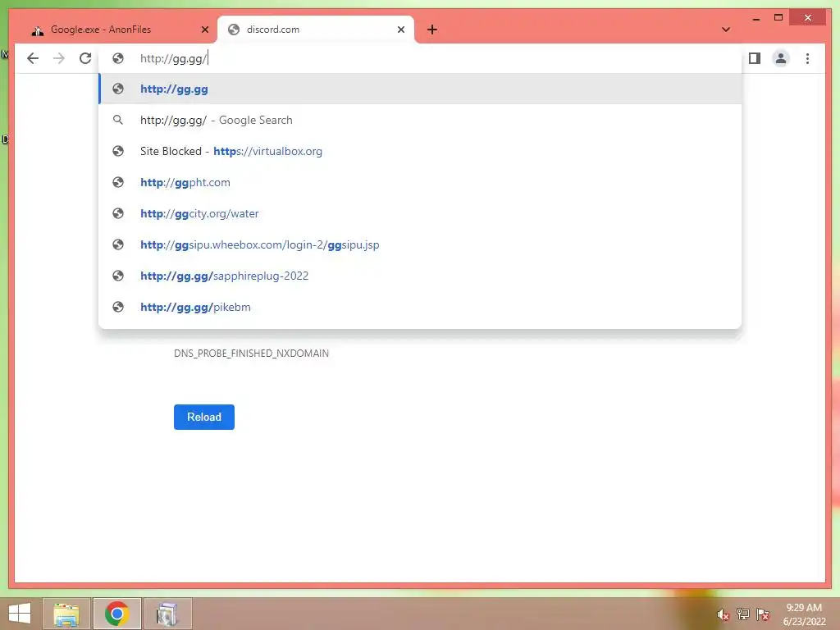Select the gg.gg/pikebm suggestion
The width and height of the screenshot is (840, 630).
pyautogui.click(x=420, y=307)
